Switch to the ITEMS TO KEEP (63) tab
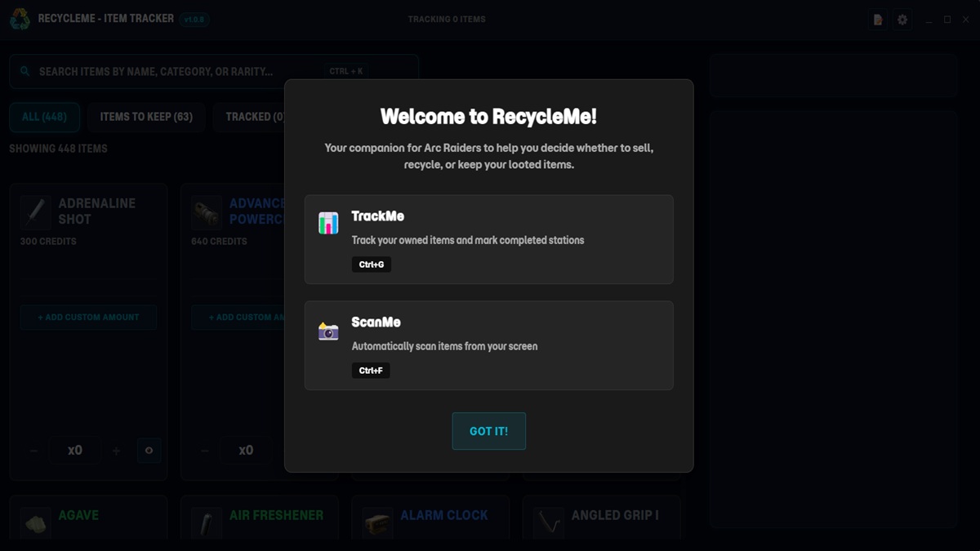 [x=146, y=117]
